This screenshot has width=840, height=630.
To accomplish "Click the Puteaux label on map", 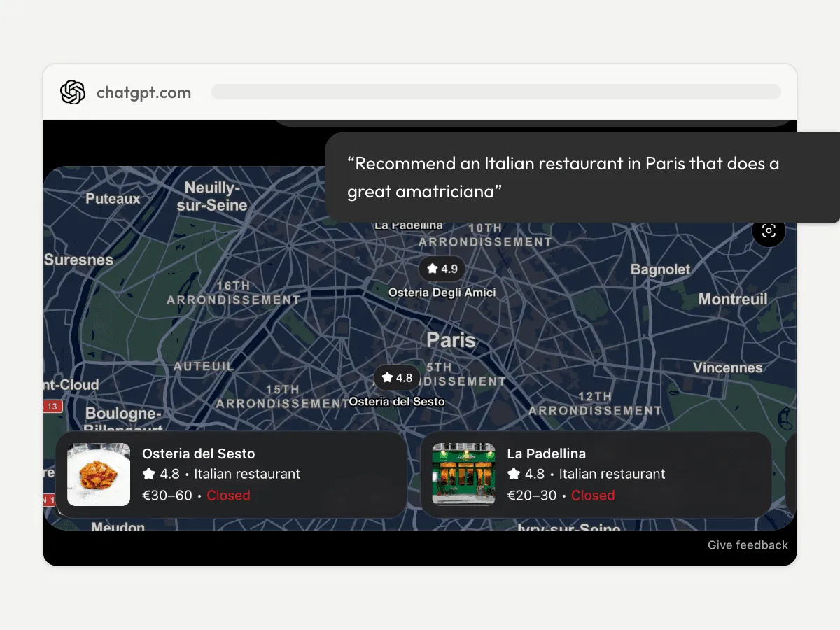I will (x=113, y=199).
